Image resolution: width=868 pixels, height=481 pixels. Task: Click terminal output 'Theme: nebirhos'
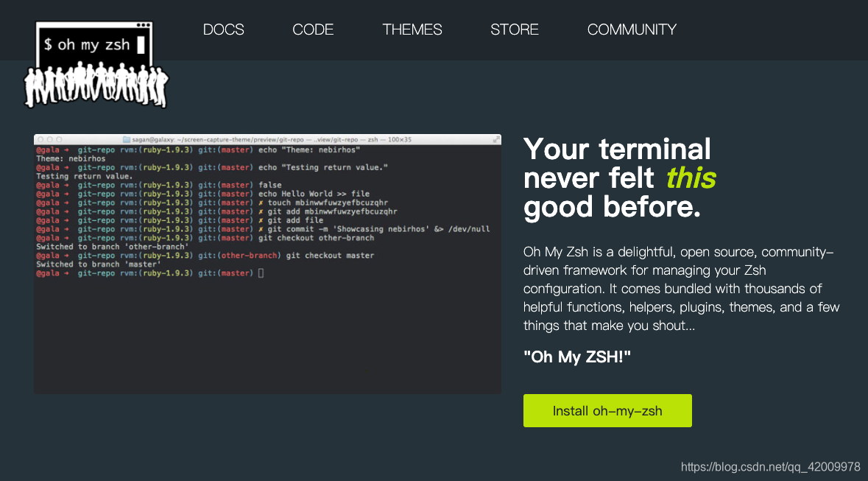click(71, 158)
